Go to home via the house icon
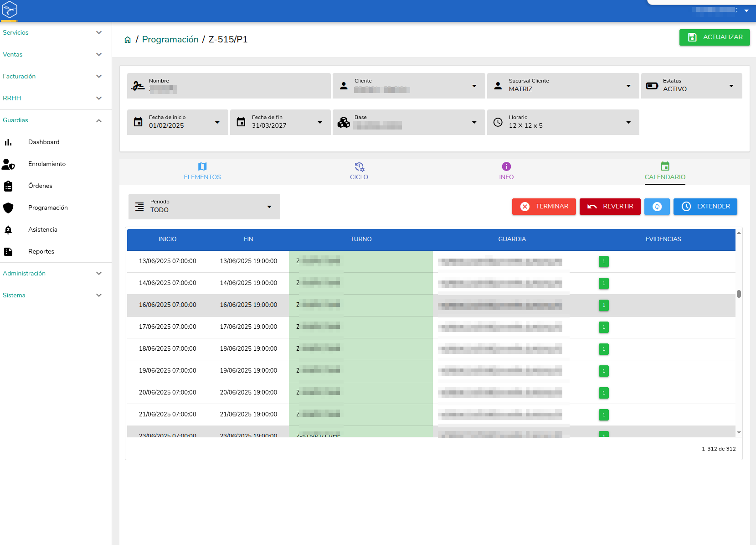 tap(128, 40)
